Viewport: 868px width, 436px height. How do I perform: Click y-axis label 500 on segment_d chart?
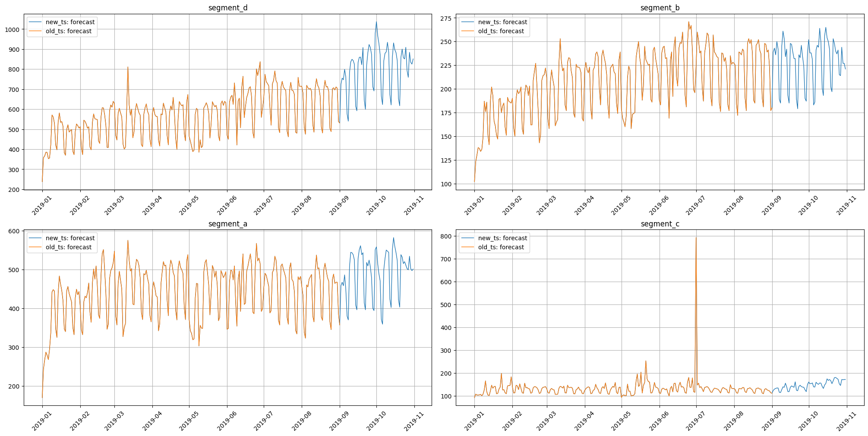click(x=15, y=130)
